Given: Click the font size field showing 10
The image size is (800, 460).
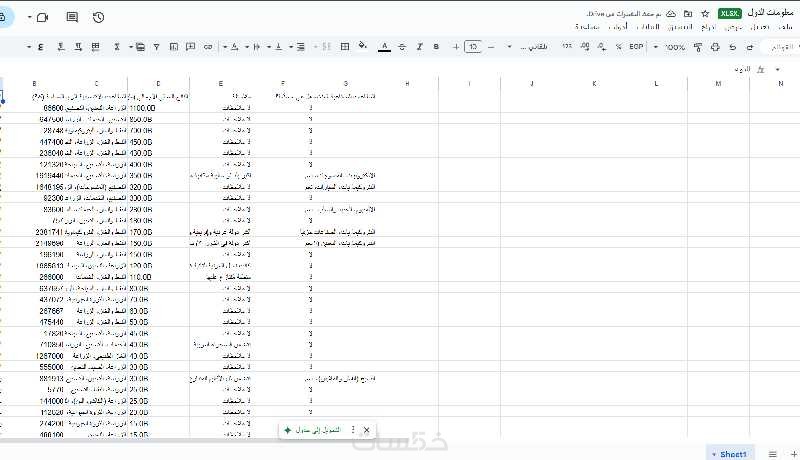Looking at the screenshot, I should [473, 47].
